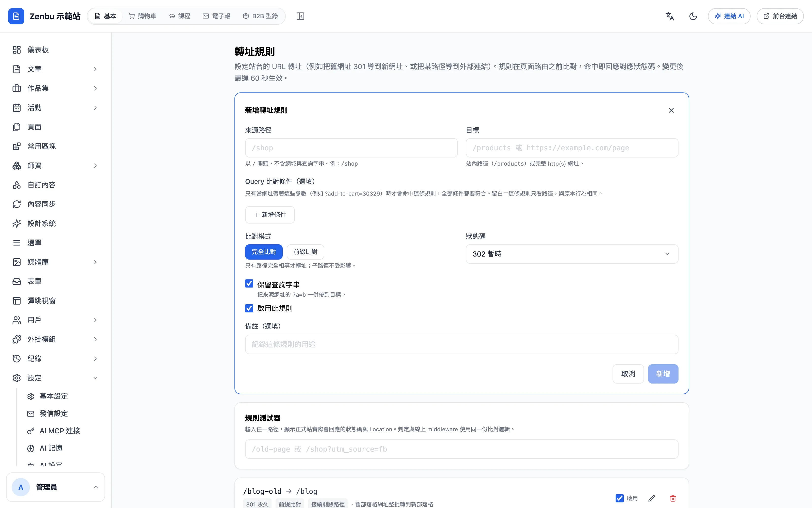
Task: Click the Zenbu document logo icon
Action: coord(16,16)
